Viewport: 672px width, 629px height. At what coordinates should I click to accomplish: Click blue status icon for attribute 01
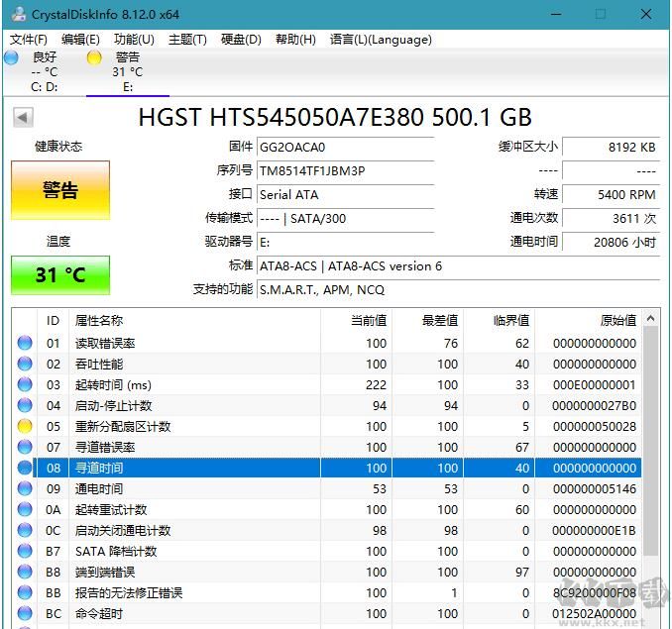click(25, 344)
